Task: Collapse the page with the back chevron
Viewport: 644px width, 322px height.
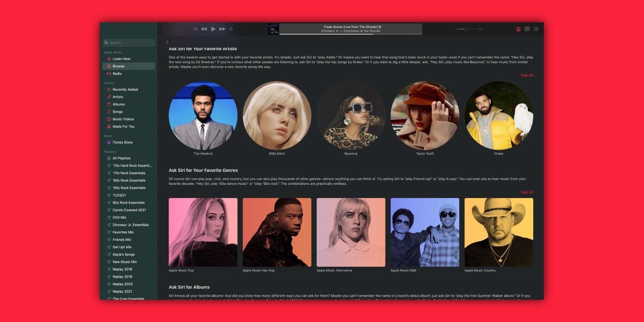Action: coord(167,42)
